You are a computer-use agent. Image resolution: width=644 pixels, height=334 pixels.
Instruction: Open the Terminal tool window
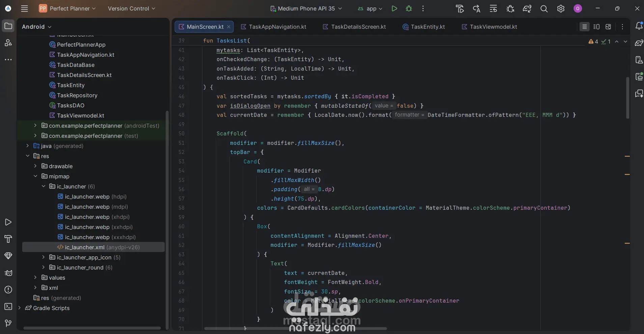[x=8, y=306]
